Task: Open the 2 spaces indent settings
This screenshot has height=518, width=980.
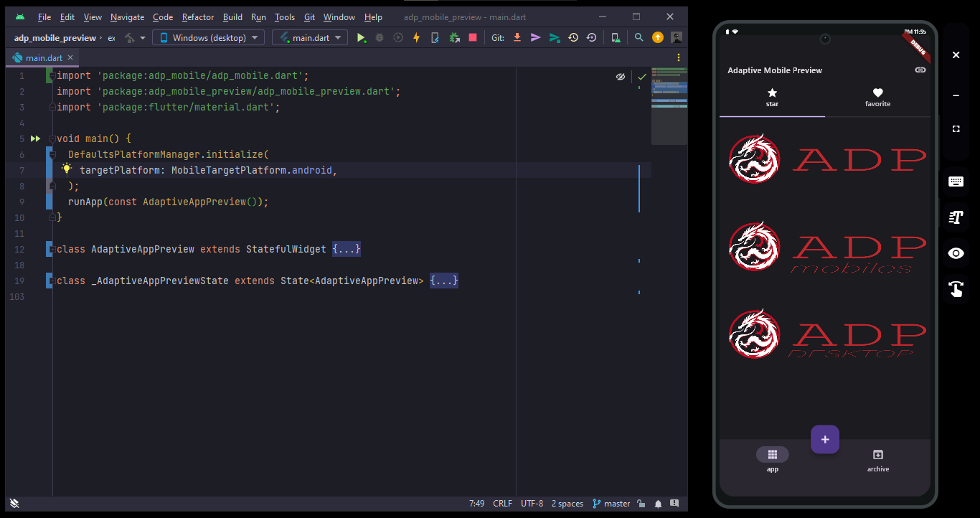Action: click(x=567, y=504)
